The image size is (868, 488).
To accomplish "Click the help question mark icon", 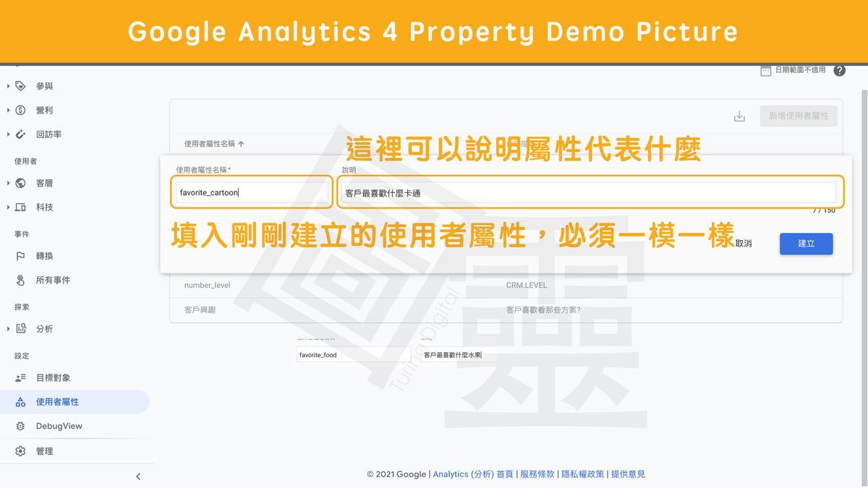I will coord(839,70).
